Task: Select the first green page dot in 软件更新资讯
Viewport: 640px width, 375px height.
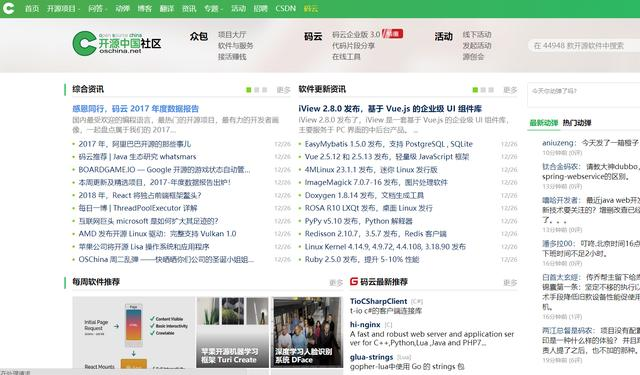Action: (475, 90)
